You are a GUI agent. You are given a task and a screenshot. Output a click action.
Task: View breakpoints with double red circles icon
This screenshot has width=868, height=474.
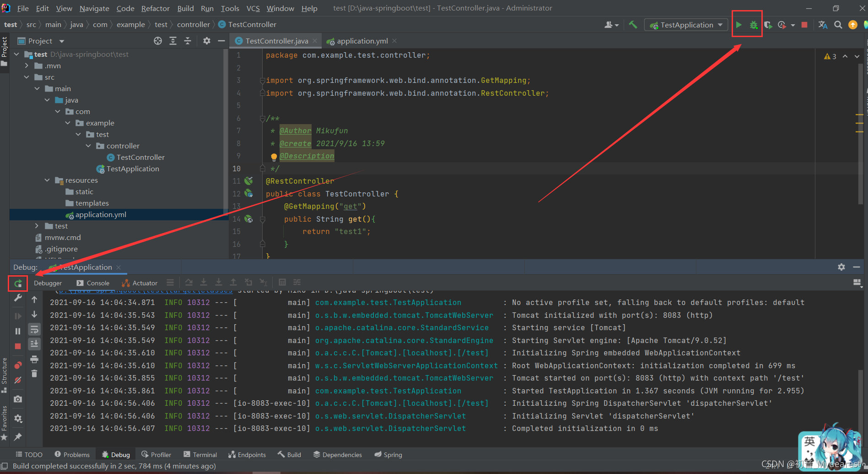pos(18,365)
